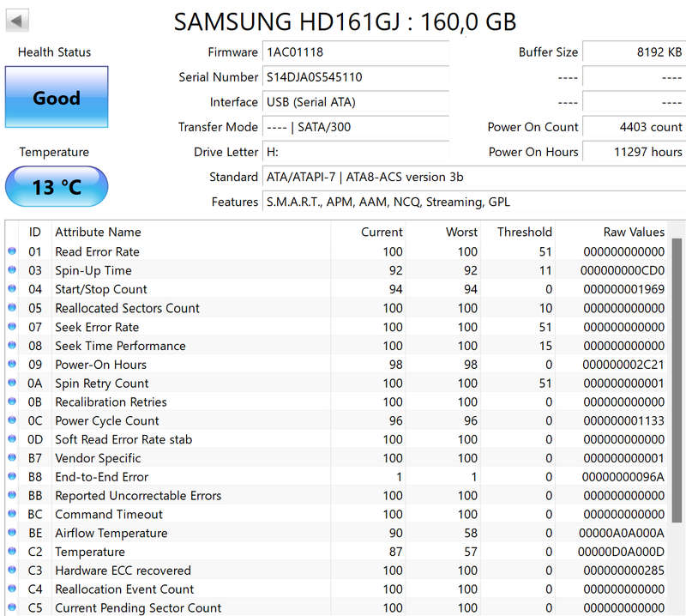The image size is (686, 616).
Task: Select the Recalibration Retries attribute name
Action: [111, 402]
